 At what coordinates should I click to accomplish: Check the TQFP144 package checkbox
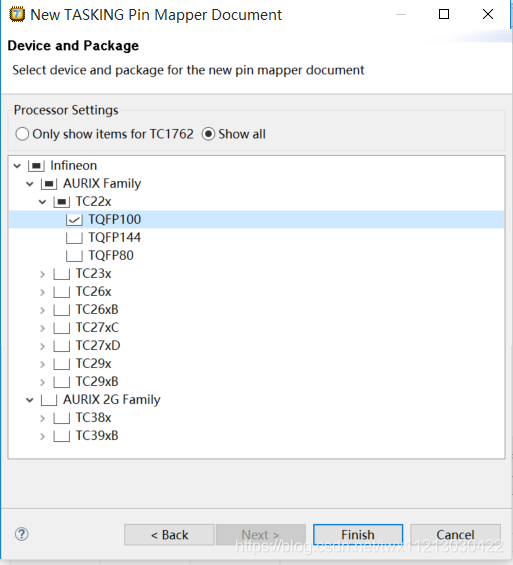tap(74, 238)
